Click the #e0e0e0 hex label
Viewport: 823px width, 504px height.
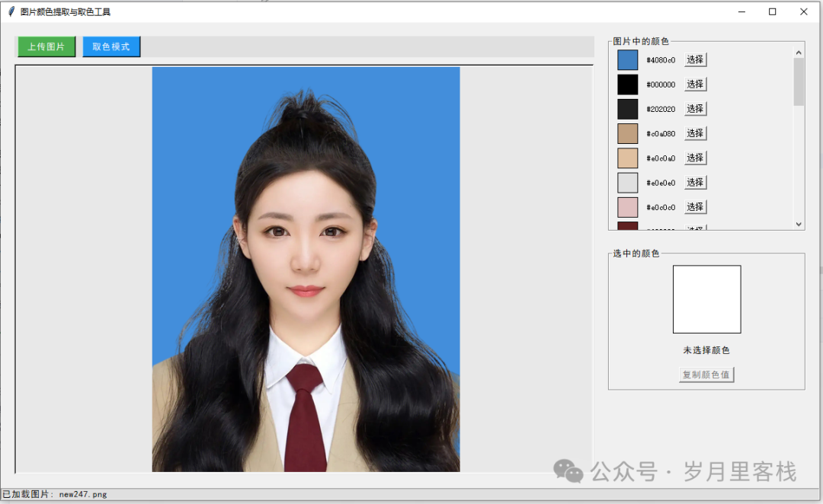(661, 183)
